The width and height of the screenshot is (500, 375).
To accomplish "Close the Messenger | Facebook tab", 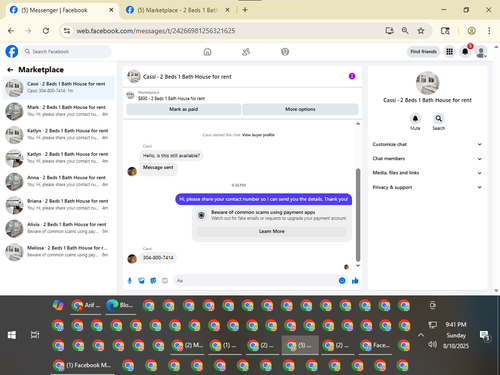I will 111,10.
